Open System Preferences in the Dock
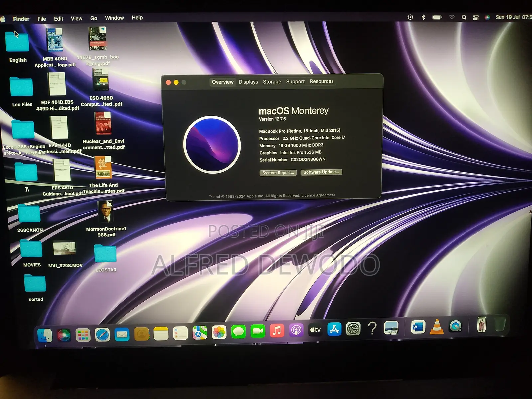Screen dimensions: 532x399 click(353, 329)
